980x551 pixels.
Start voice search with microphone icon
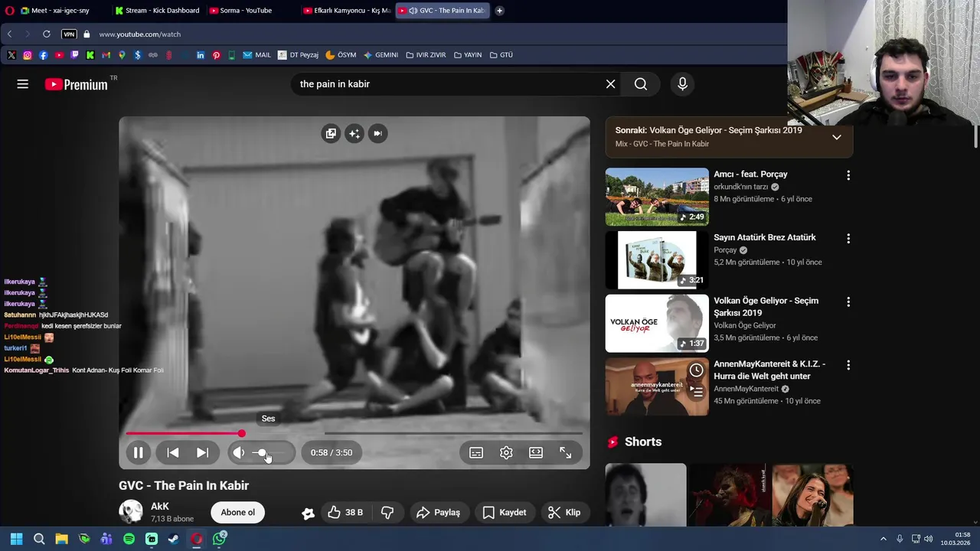682,84
